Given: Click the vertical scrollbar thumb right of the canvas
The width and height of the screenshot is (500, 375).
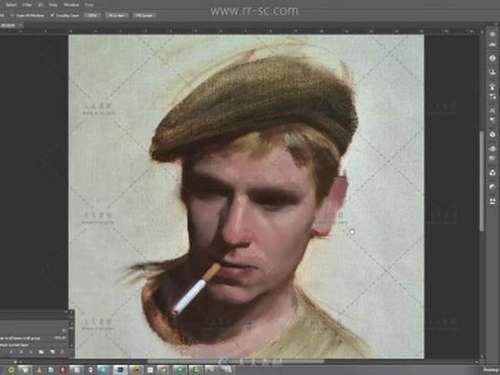Looking at the screenshot, I should tap(481, 181).
